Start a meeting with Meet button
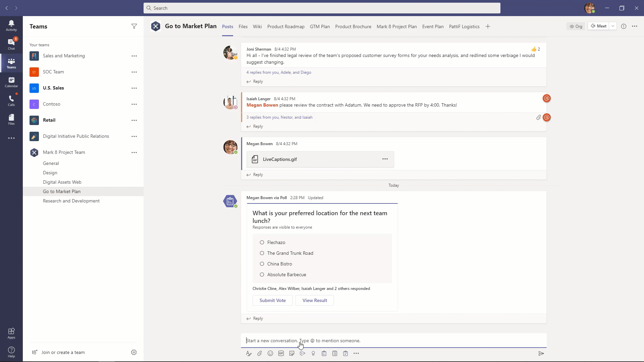The width and height of the screenshot is (644, 362). (598, 26)
